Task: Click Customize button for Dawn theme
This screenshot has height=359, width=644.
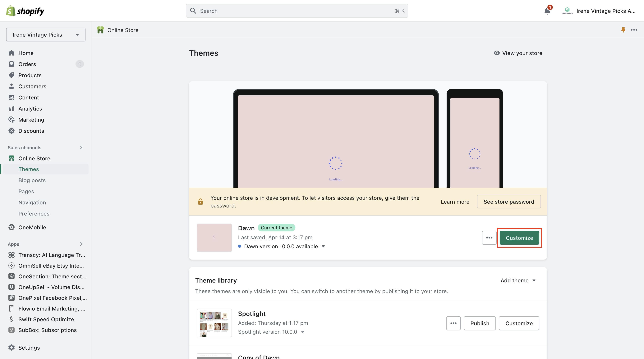Action: pos(519,237)
